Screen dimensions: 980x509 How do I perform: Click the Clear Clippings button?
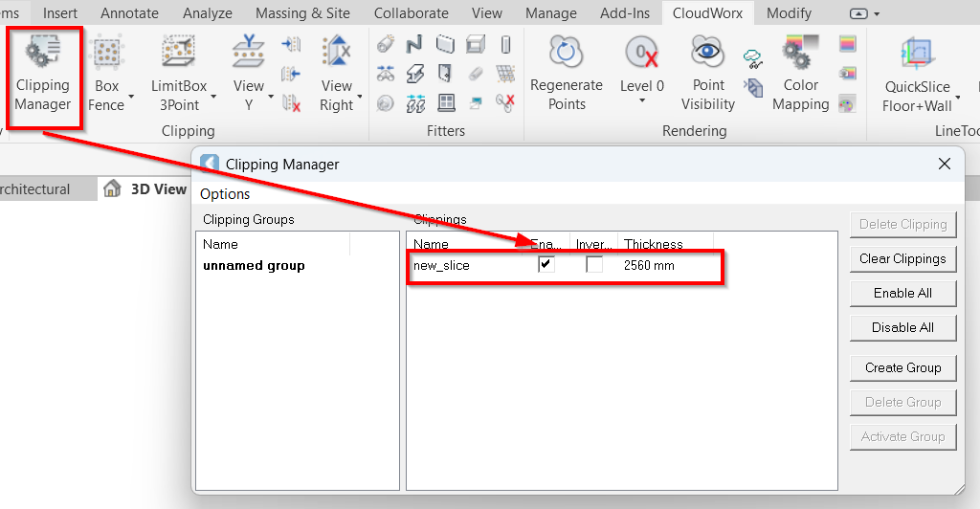[x=902, y=258]
